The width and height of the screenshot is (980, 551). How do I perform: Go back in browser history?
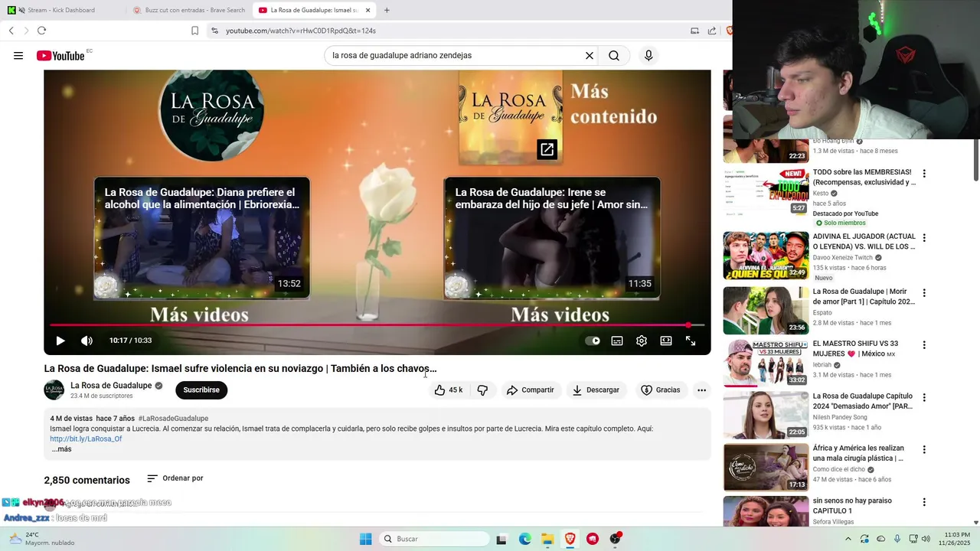11,31
